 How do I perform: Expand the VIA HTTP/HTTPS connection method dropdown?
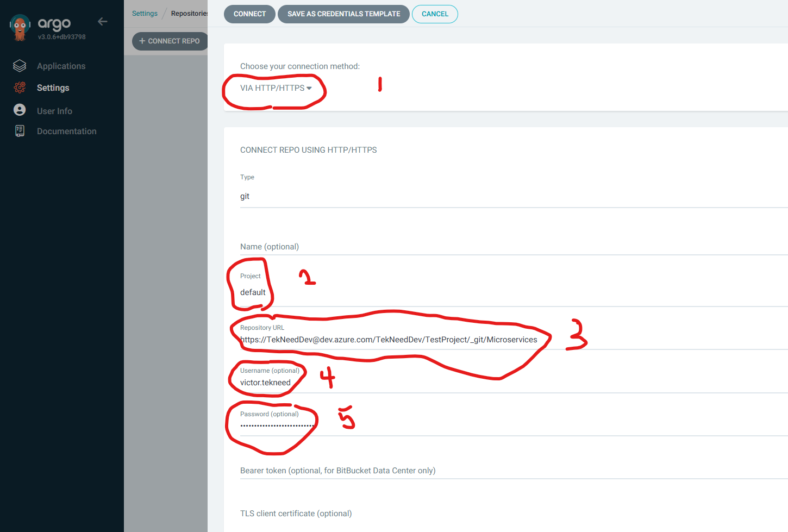(x=276, y=88)
